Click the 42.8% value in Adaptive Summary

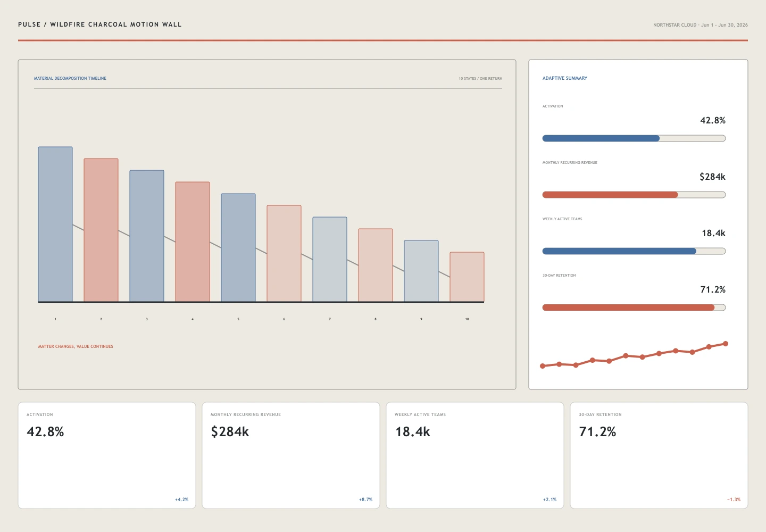713,120
